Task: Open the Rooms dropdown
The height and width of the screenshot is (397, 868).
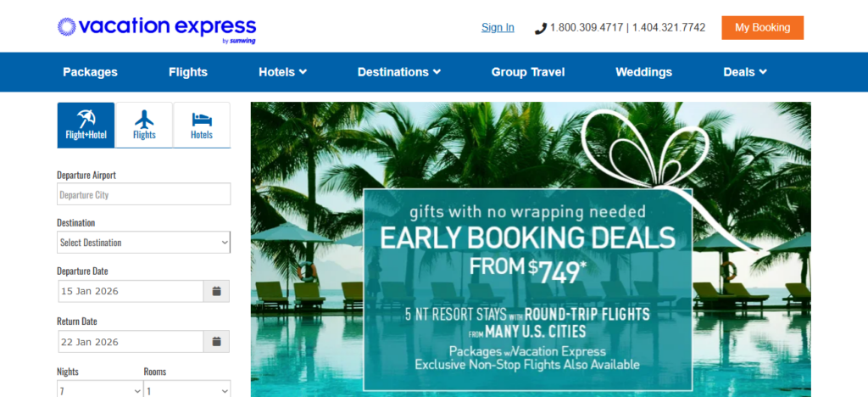Action: pyautogui.click(x=187, y=390)
